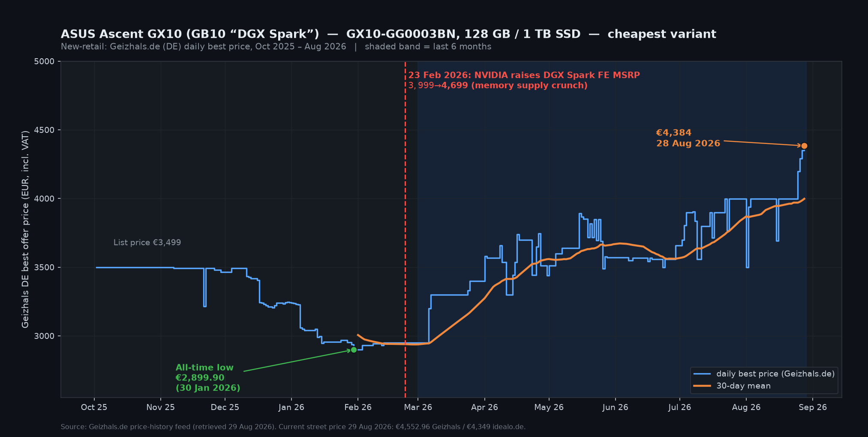The width and height of the screenshot is (868, 437).
Task: Click the "Aug 26" x-axis label
Action: click(x=746, y=407)
